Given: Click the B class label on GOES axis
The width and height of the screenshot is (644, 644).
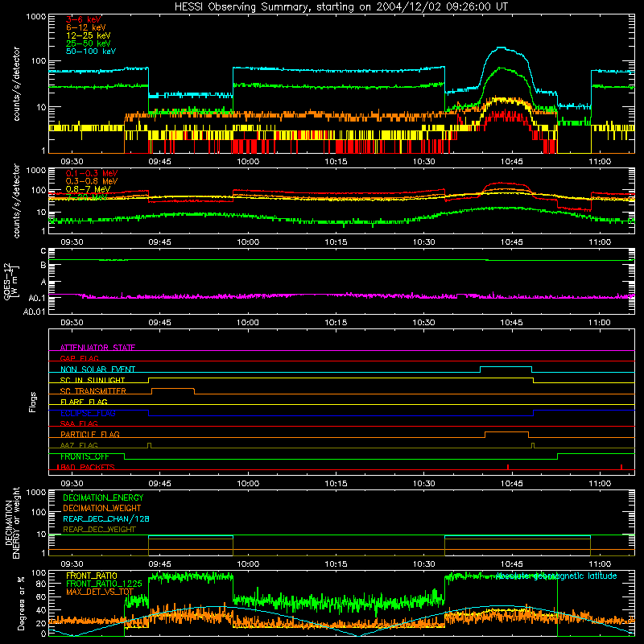Looking at the screenshot, I should (43, 266).
